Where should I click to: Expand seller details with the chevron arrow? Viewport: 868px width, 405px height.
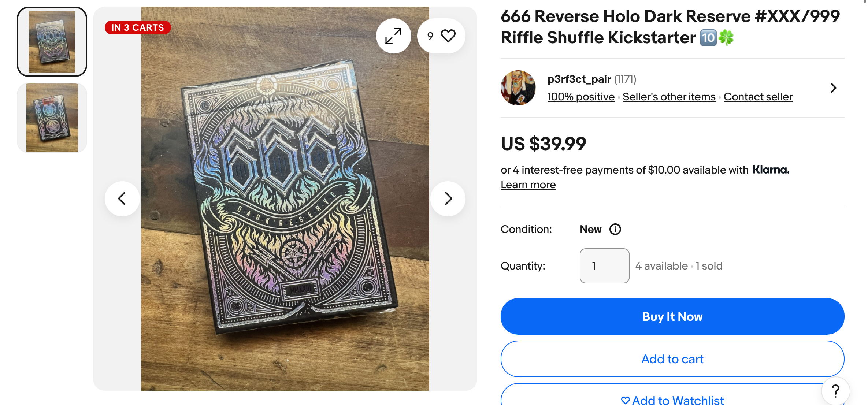coord(833,88)
